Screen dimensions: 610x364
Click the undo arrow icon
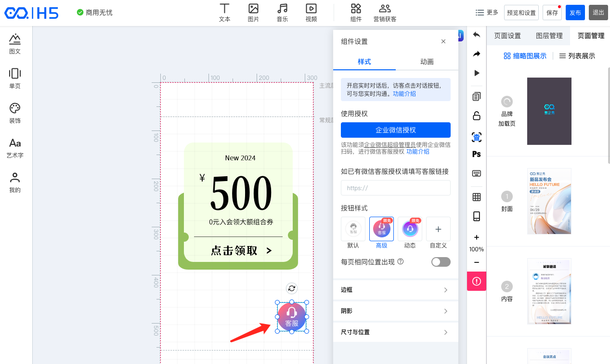pyautogui.click(x=477, y=35)
